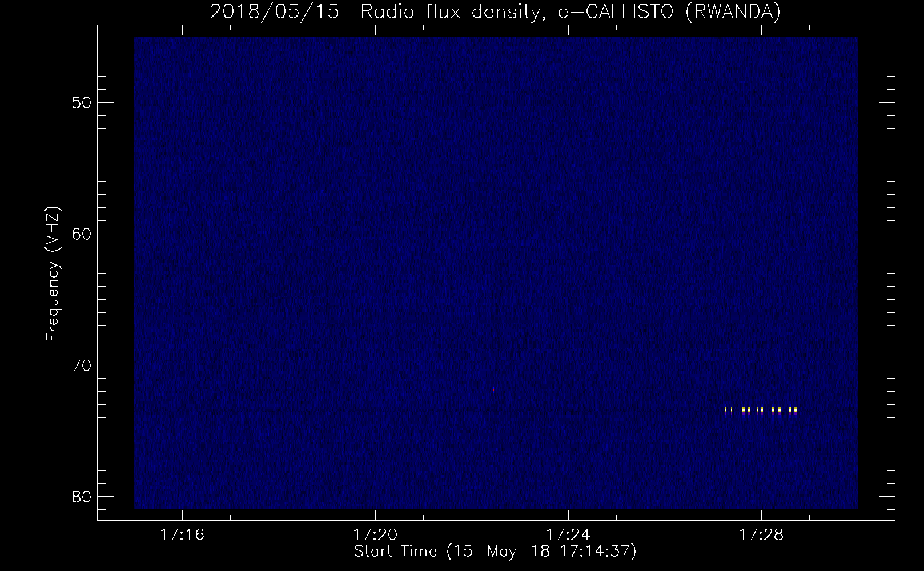Click the plot title 'Radio flux density, e-CALLISTO (RWANDA)'
924x571 pixels.
click(571, 11)
